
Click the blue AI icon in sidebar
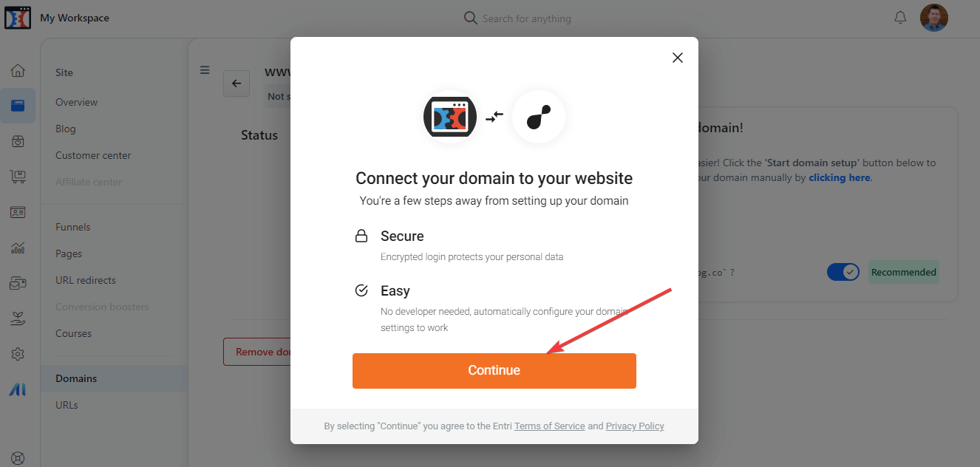pos(18,389)
